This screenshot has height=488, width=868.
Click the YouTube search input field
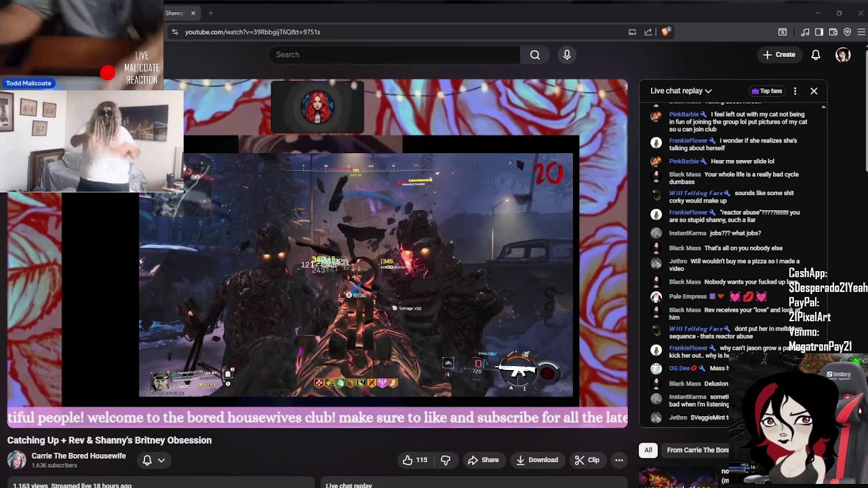point(395,55)
